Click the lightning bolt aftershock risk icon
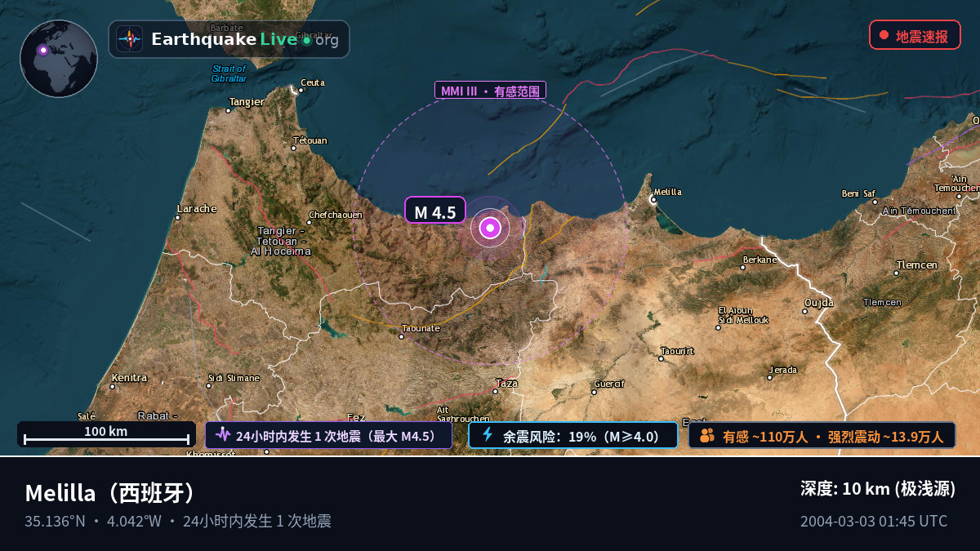 (488, 434)
